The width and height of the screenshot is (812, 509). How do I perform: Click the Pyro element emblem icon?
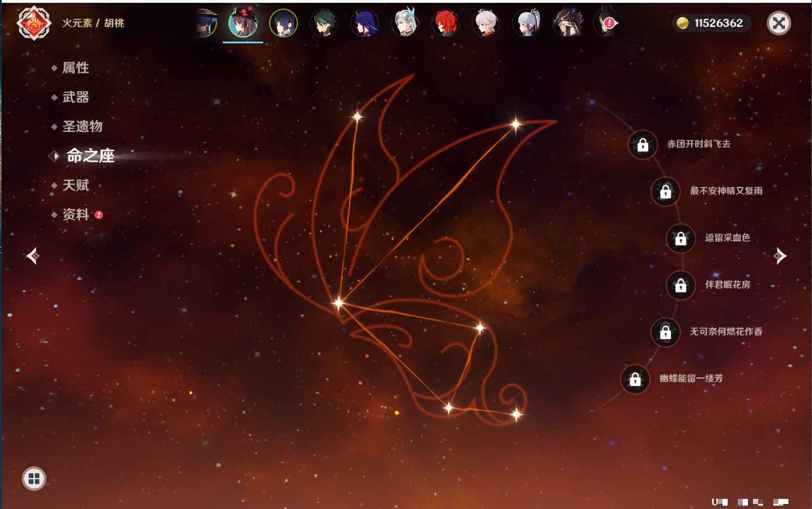34,23
